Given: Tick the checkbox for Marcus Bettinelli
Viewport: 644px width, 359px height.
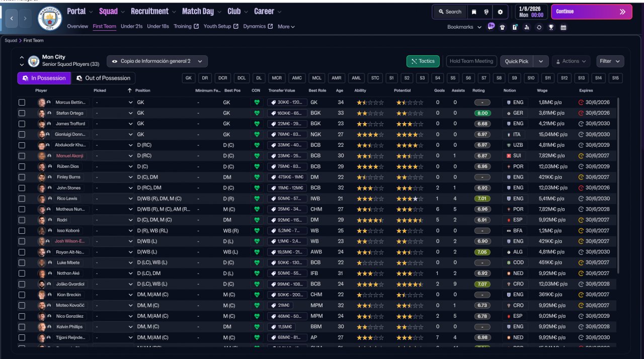Looking at the screenshot, I should [22, 103].
